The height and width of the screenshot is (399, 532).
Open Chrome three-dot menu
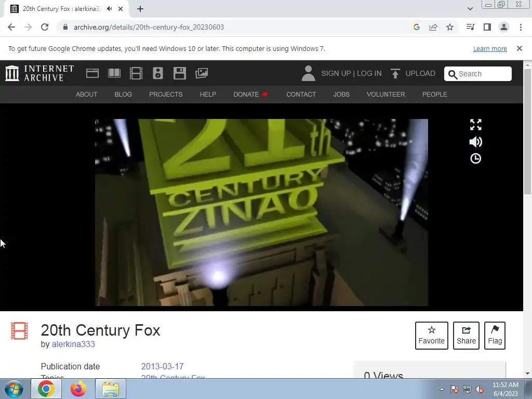(x=521, y=27)
